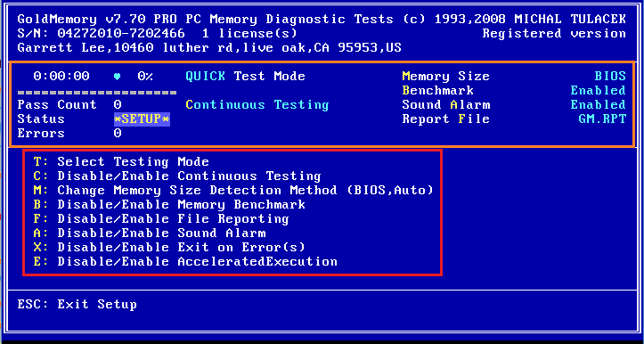Click the 'Errors' label
644x344 pixels.
[x=41, y=133]
